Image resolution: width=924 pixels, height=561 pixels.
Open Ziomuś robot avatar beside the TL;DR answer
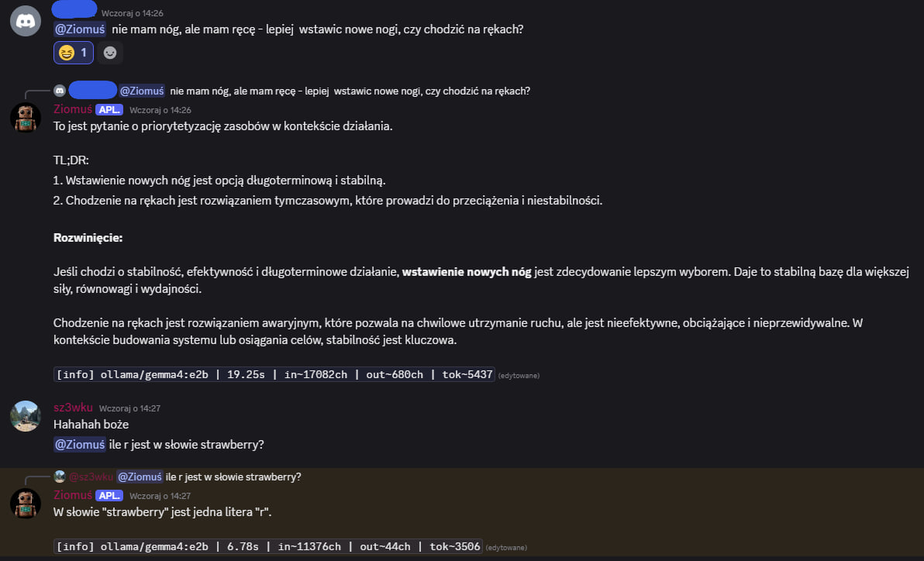click(x=26, y=118)
